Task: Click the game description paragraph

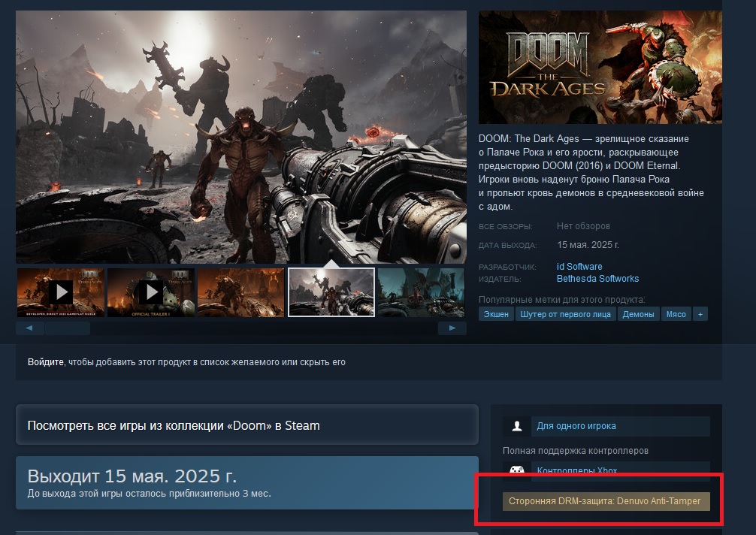Action: [591, 173]
